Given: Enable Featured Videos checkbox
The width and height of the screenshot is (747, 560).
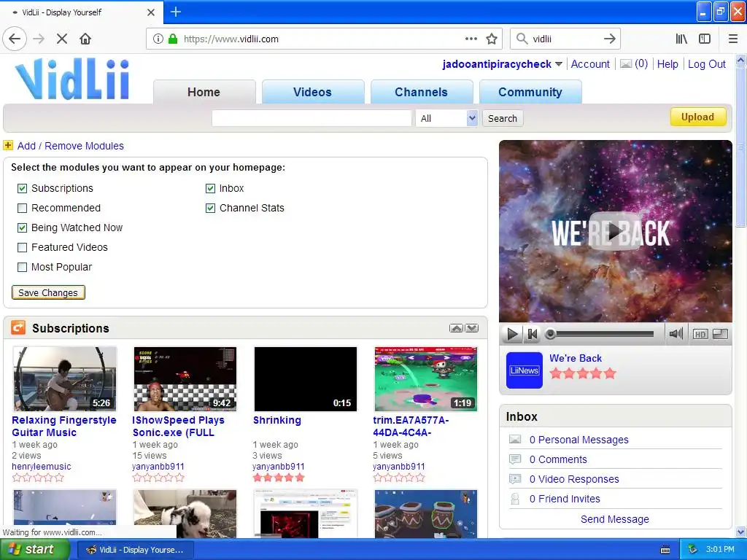Looking at the screenshot, I should pyautogui.click(x=22, y=247).
